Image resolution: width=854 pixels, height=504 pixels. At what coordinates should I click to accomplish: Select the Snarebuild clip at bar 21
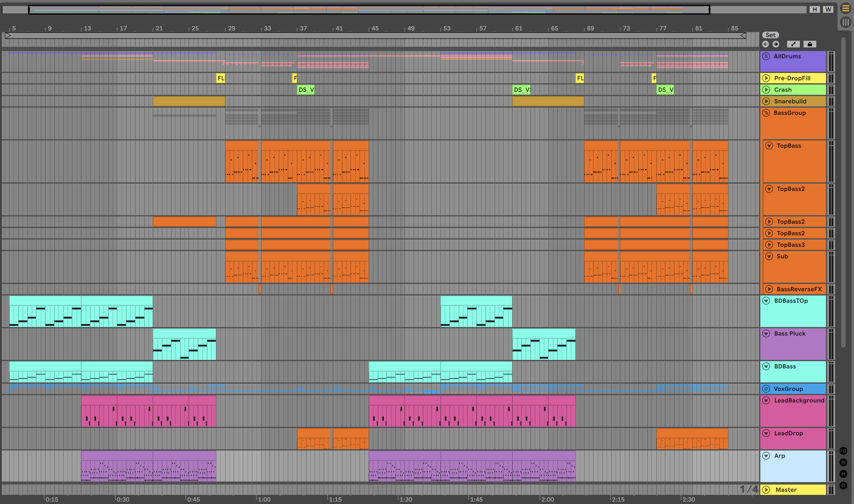(189, 101)
